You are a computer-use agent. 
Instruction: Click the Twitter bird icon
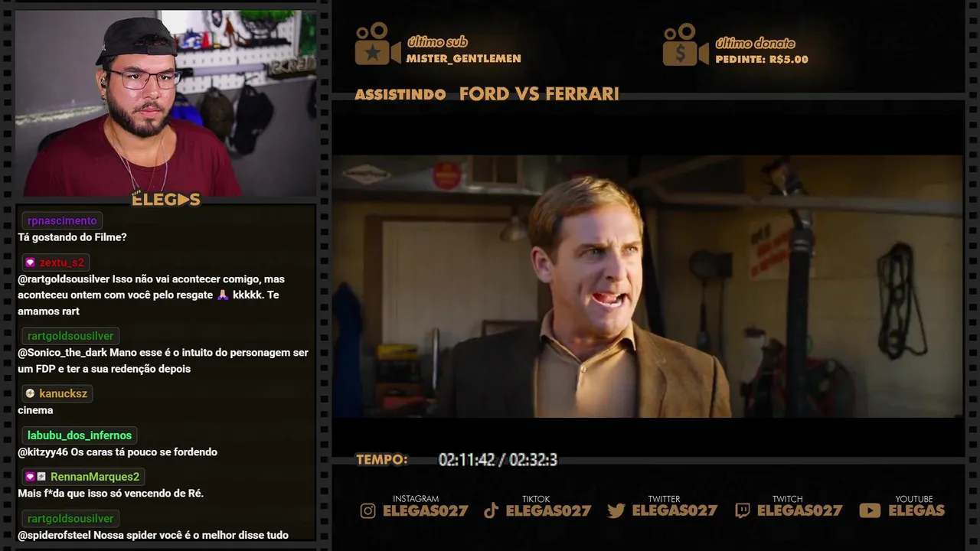(x=616, y=511)
